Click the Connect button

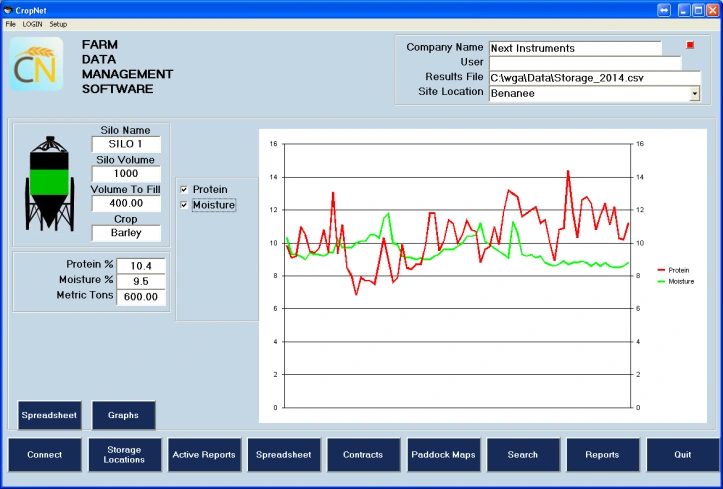44,454
